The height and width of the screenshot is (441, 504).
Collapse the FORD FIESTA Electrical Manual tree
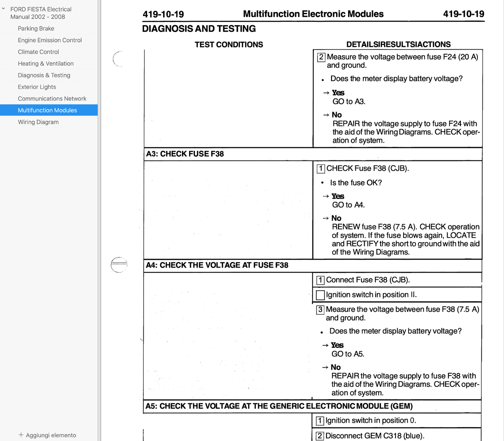(x=3, y=9)
